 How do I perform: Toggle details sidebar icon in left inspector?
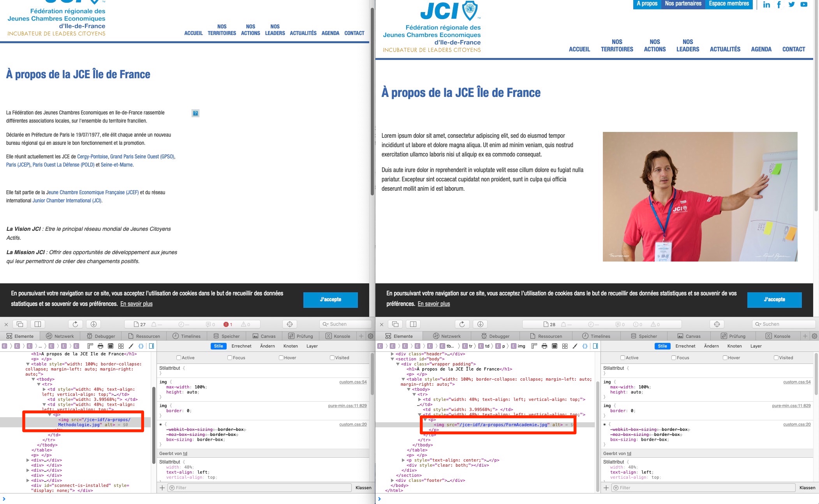click(151, 346)
